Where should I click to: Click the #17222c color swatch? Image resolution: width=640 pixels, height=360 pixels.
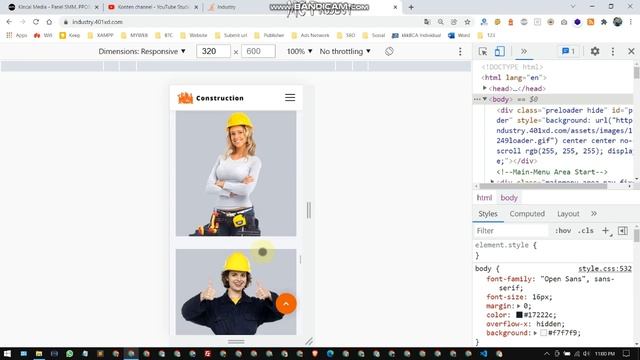coord(519,315)
